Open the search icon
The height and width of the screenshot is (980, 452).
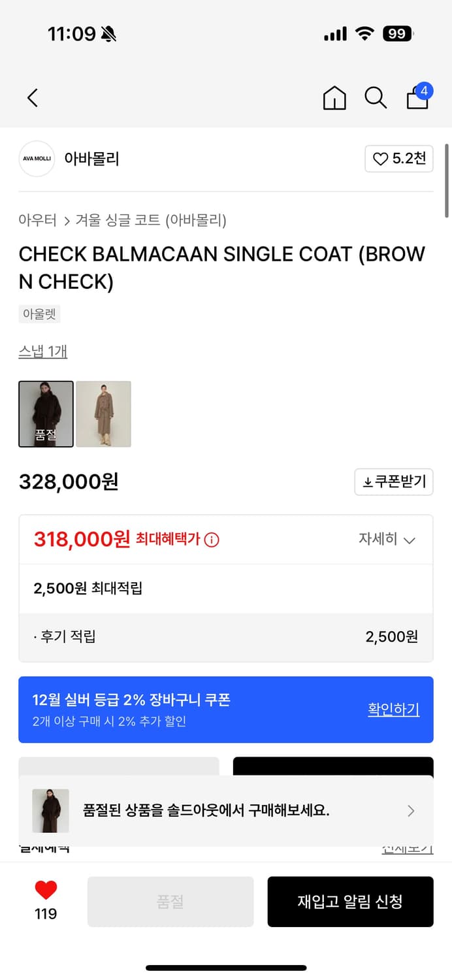tap(376, 97)
